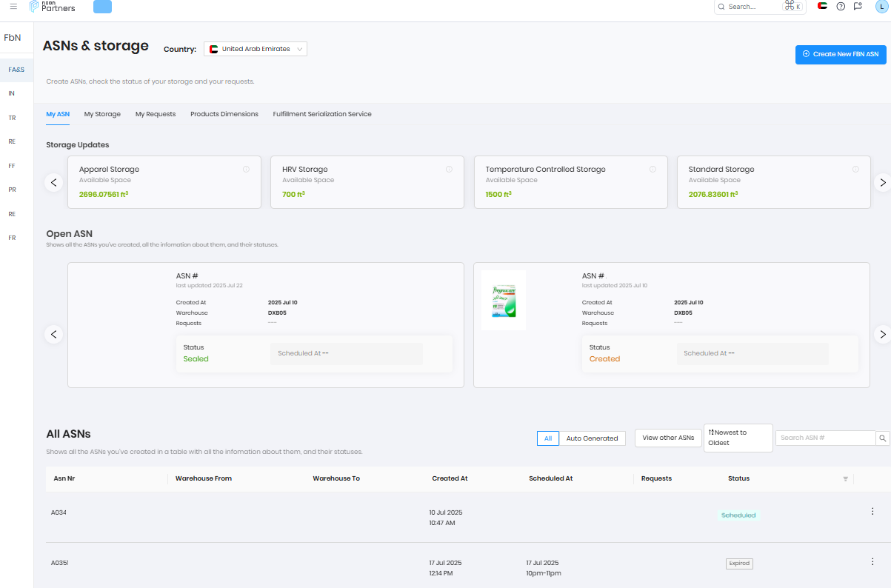Select the Auto Generated filter toggle
Screen dimensions: 891x588
click(593, 438)
